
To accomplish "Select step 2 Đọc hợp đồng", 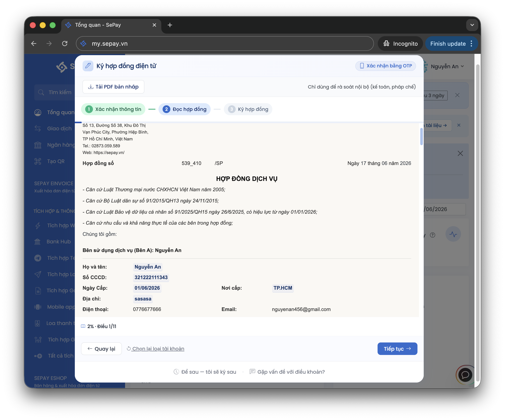I will click(184, 109).
